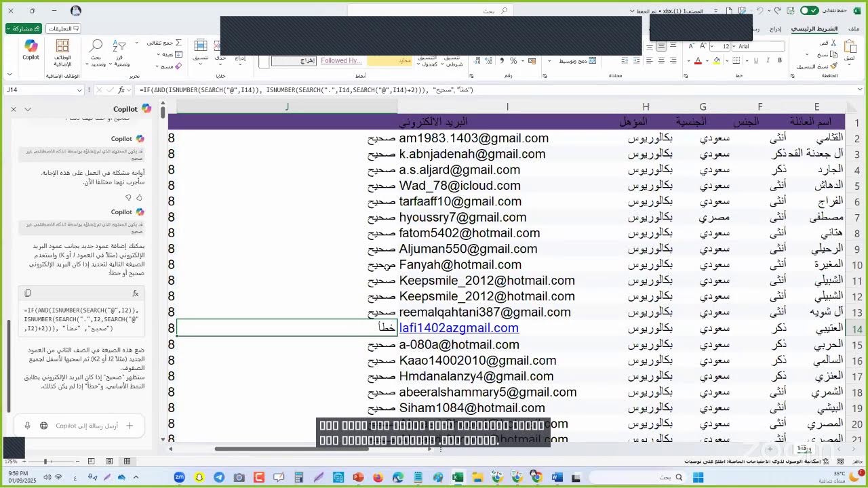Viewport: 868px width, 488px height.
Task: Click the lafi1402azgmail.com link
Action: (x=458, y=328)
